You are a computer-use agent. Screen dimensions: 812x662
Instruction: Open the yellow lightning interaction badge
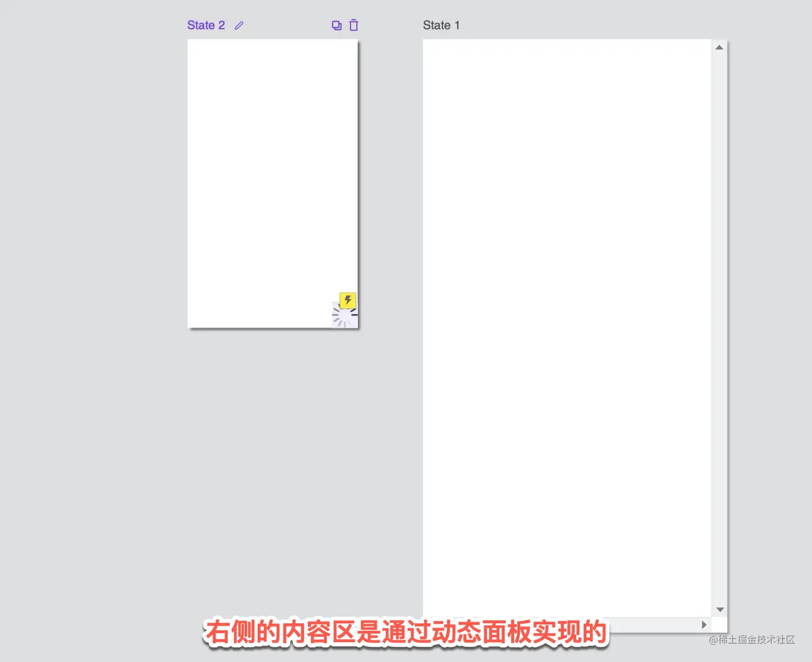[347, 300]
